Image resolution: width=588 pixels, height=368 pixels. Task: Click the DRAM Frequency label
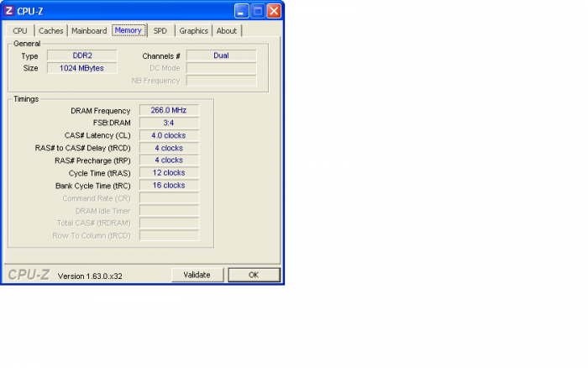tap(101, 111)
